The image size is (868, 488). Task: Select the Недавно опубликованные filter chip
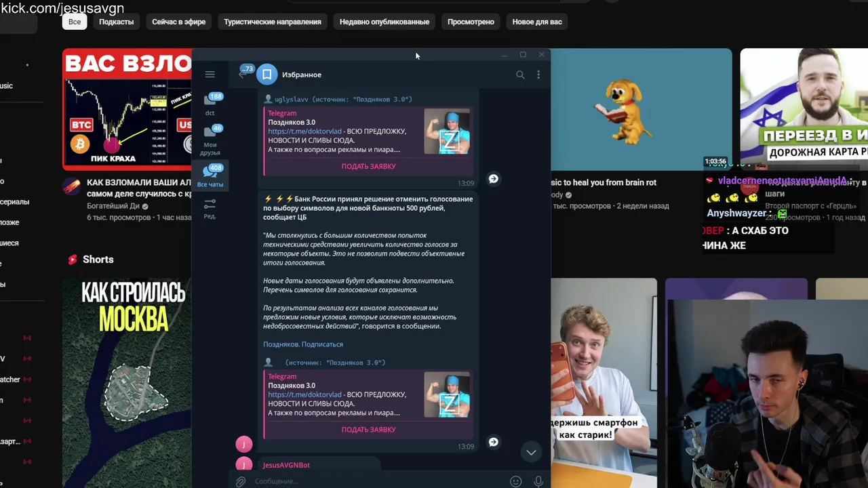coord(384,22)
